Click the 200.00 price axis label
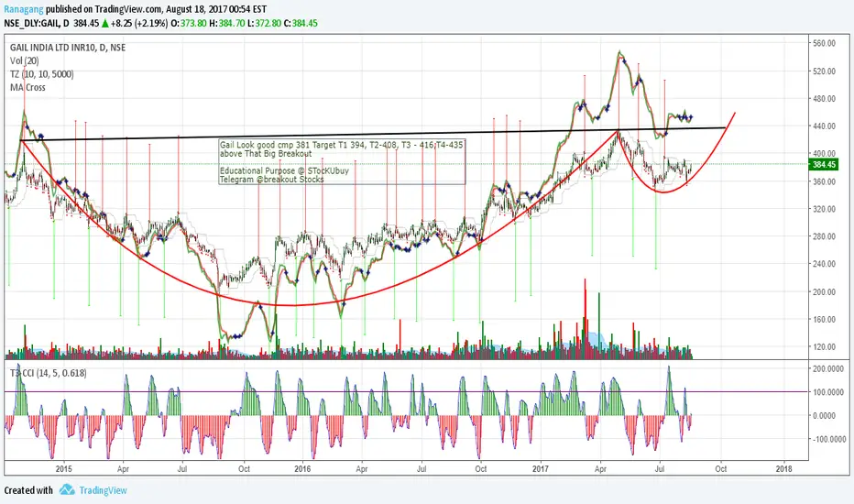Screen dimensions: 854x504 [824, 292]
